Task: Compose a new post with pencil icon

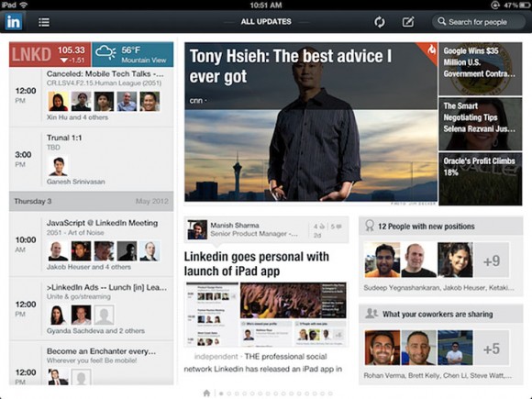Action: coord(408,22)
